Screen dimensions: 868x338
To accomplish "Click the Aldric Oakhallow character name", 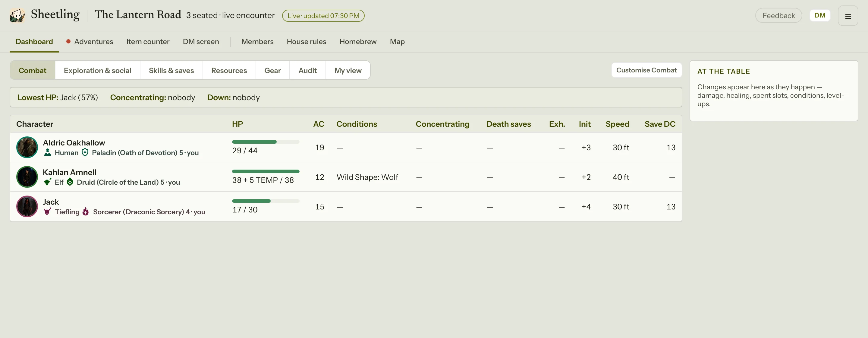I will pos(74,143).
